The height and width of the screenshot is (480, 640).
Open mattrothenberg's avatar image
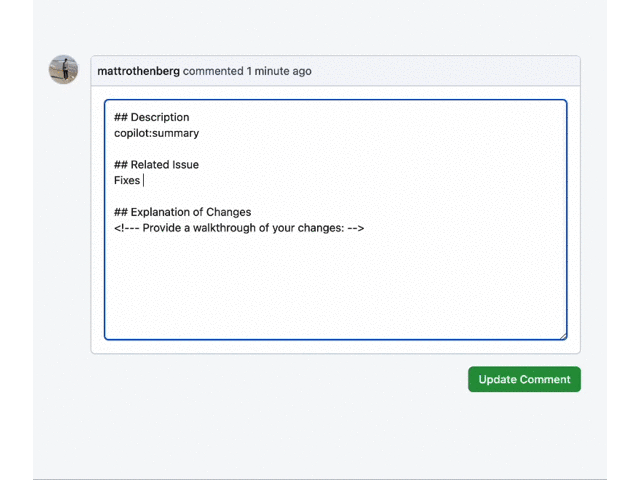(64, 70)
